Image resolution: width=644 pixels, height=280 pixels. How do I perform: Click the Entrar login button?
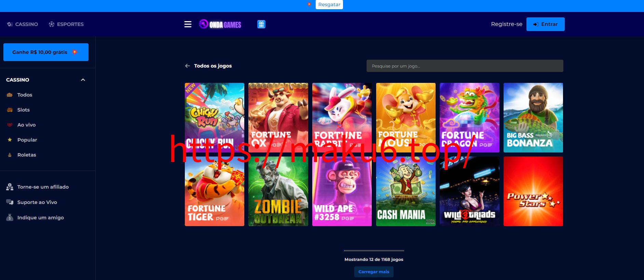tap(545, 24)
